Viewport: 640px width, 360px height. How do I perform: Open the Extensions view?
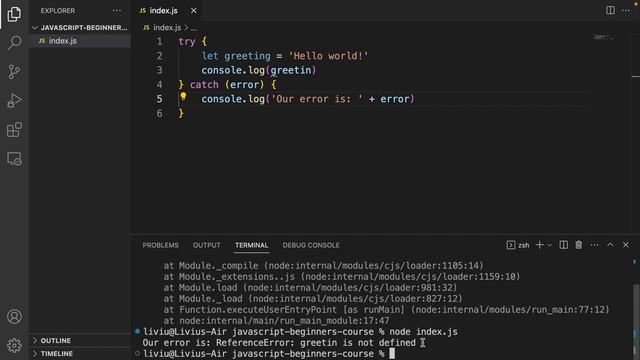click(x=14, y=130)
